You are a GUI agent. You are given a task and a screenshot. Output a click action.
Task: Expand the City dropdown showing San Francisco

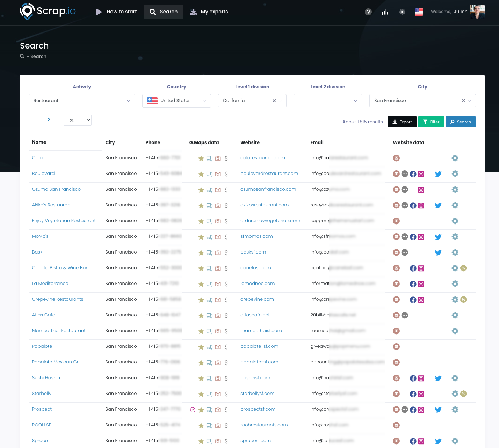click(x=469, y=101)
